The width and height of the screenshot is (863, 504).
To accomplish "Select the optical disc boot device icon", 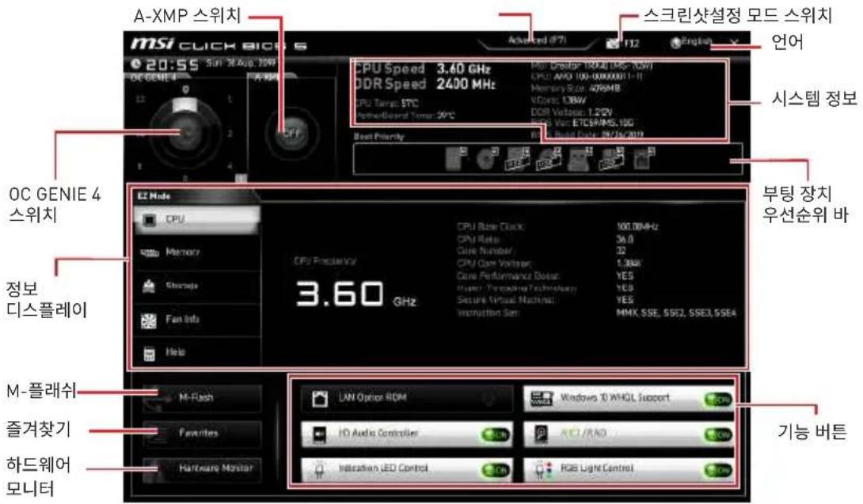I will point(487,159).
